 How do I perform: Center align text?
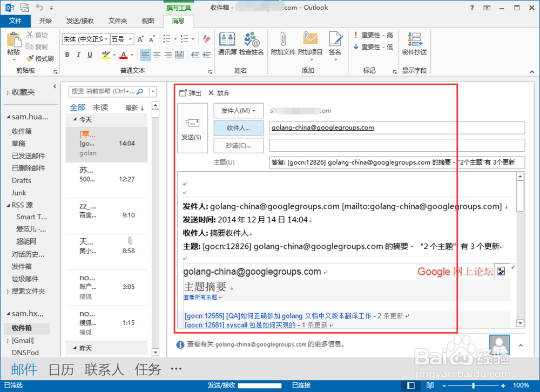(157, 55)
